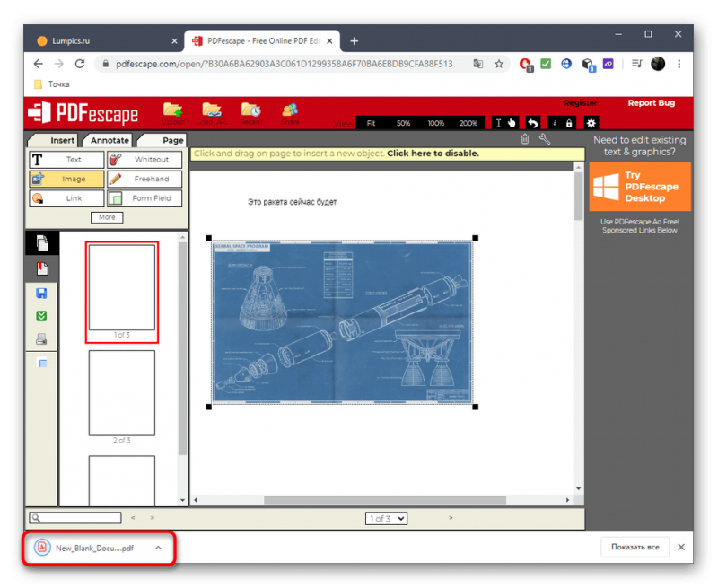
Task: Switch to the Annotate tab
Action: (109, 140)
